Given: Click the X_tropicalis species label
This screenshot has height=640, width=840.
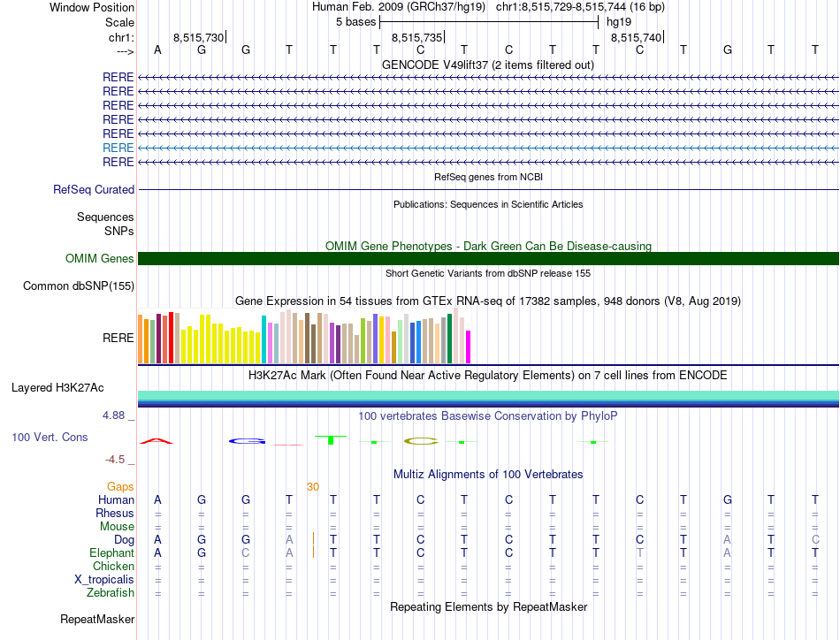Looking at the screenshot, I should pyautogui.click(x=104, y=580).
